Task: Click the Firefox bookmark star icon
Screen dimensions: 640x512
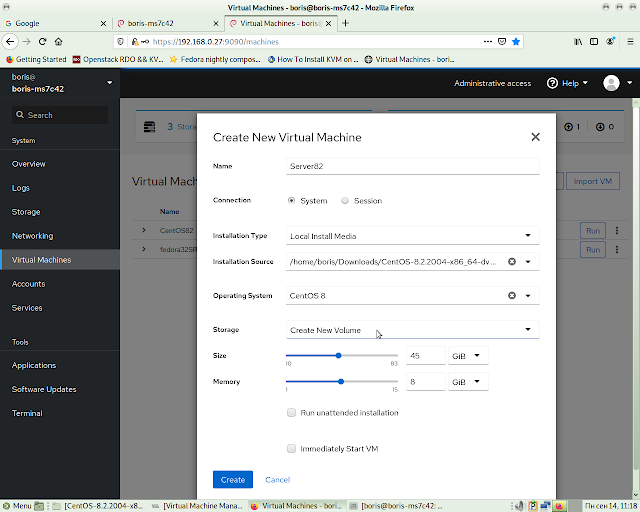Action: pos(516,42)
